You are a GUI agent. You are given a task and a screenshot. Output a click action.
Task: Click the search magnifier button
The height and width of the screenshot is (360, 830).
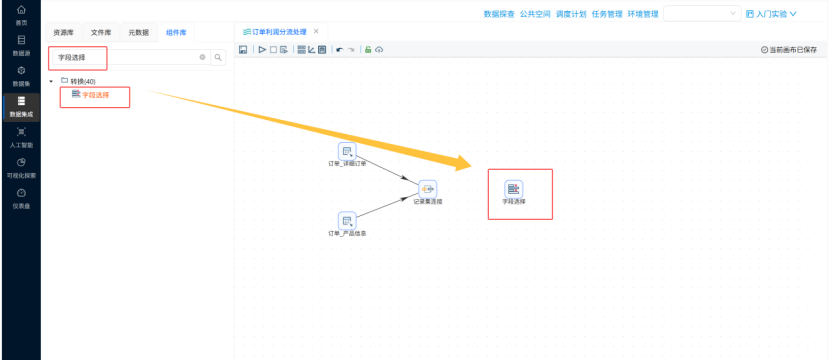click(x=218, y=57)
